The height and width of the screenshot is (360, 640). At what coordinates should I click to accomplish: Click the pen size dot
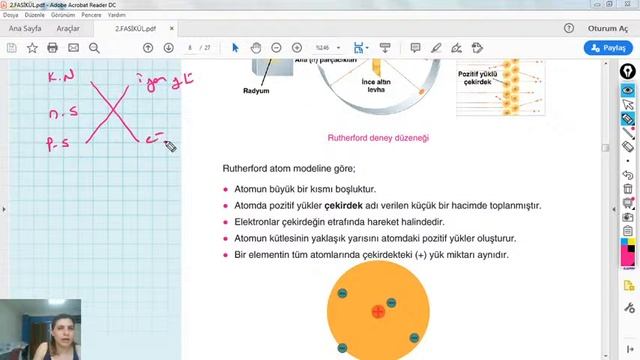628,161
